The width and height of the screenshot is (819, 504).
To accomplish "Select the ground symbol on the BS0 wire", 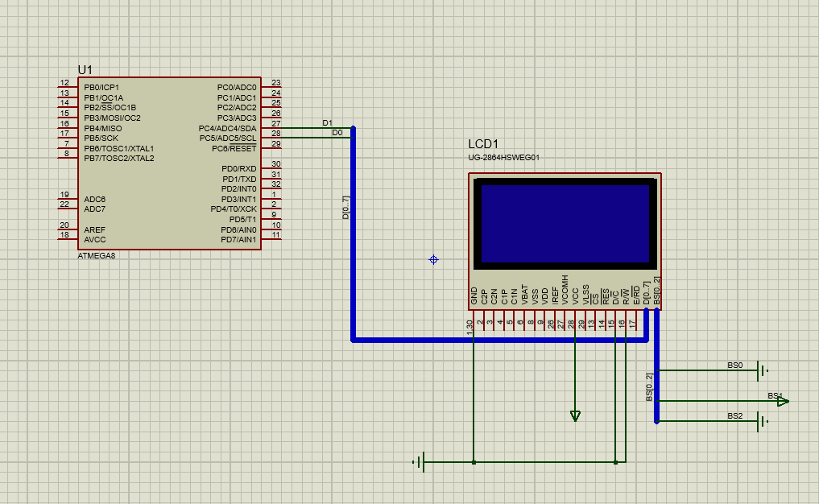I will pyautogui.click(x=762, y=371).
